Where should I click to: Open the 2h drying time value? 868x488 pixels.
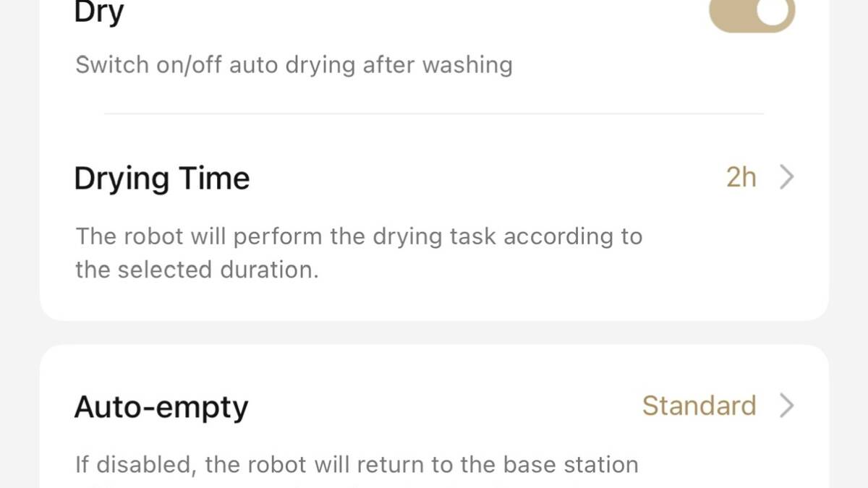(x=741, y=177)
